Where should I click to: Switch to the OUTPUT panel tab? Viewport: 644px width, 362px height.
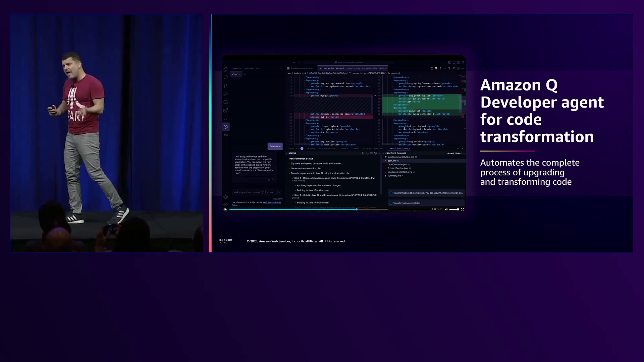(311, 148)
